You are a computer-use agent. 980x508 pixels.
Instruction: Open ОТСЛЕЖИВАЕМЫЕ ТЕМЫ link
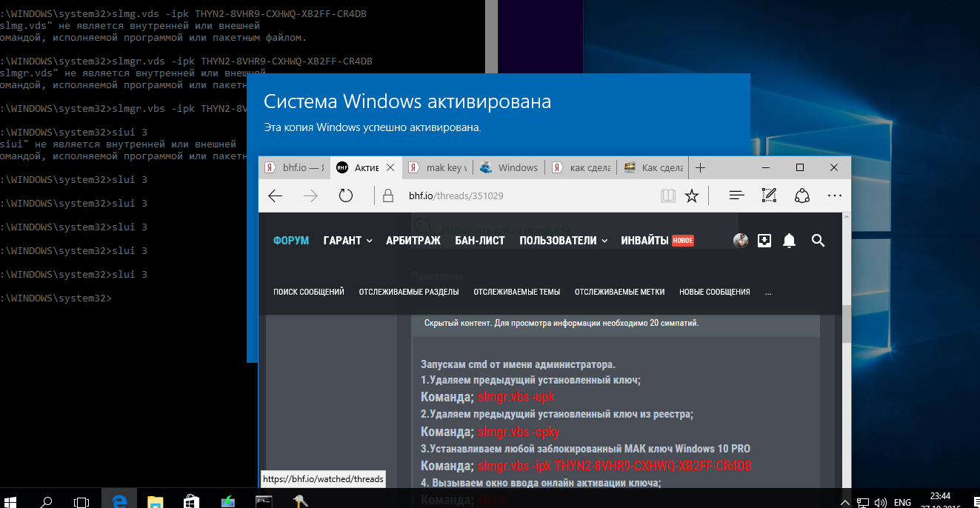(x=517, y=292)
